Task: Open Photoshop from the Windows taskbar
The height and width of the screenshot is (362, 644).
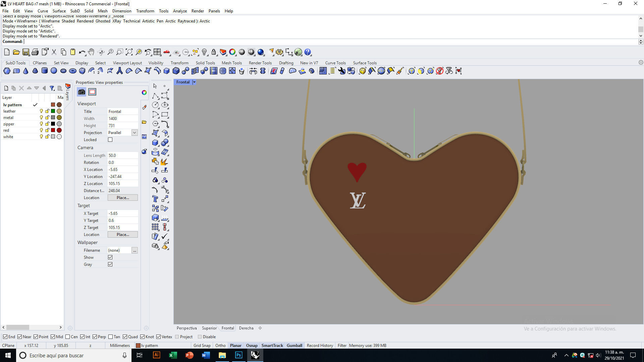Action: tap(238, 355)
